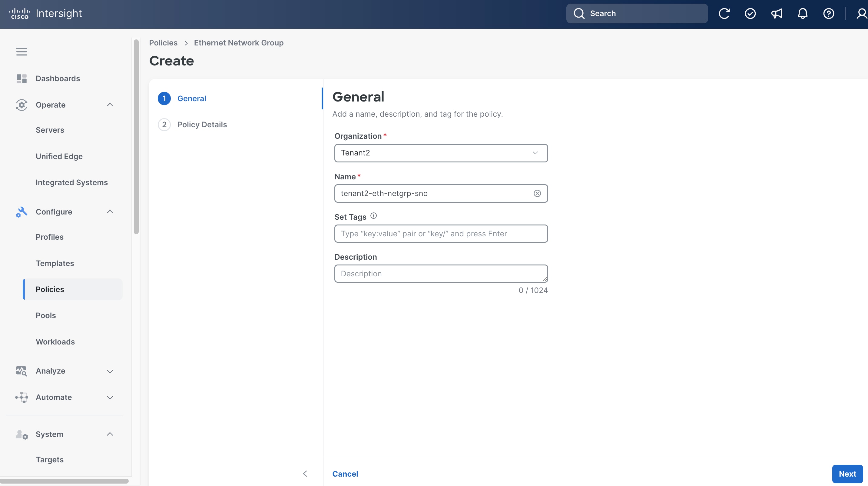Go to Servers in the sidebar
Image resolution: width=868 pixels, height=486 pixels.
coord(50,130)
